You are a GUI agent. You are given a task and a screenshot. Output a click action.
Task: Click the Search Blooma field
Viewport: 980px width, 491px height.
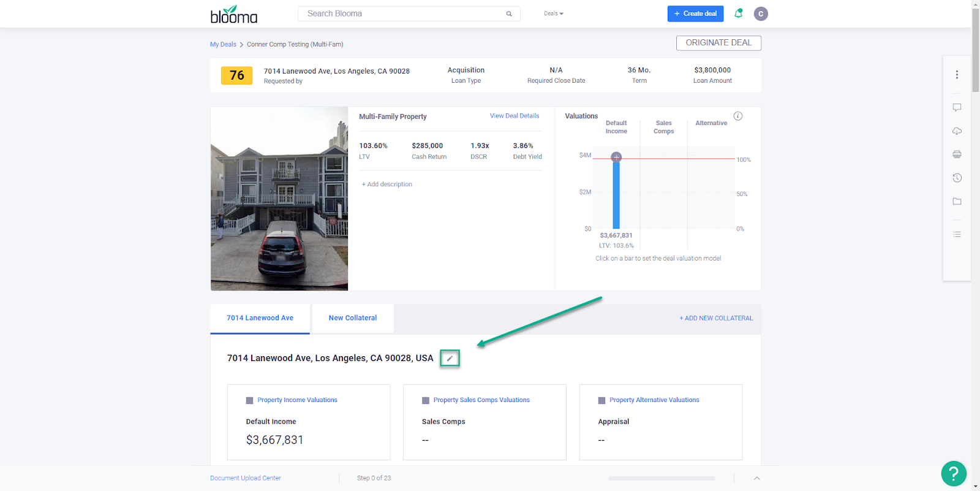coord(409,13)
